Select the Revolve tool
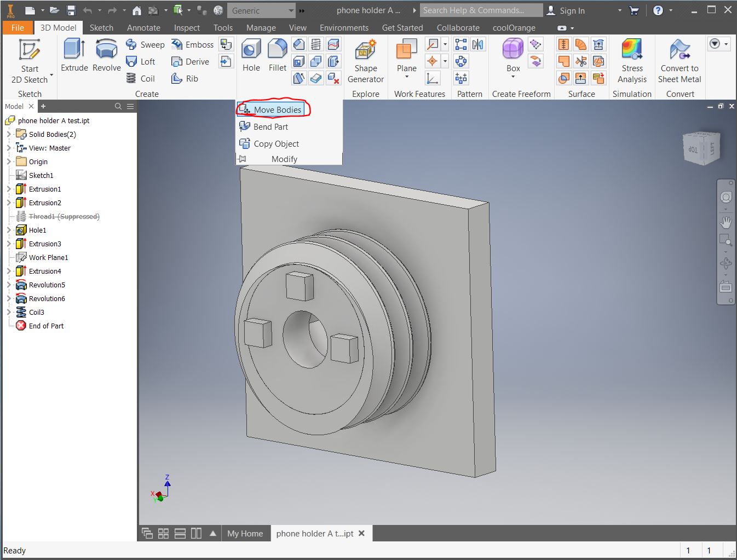This screenshot has height=560, width=737. coord(106,55)
